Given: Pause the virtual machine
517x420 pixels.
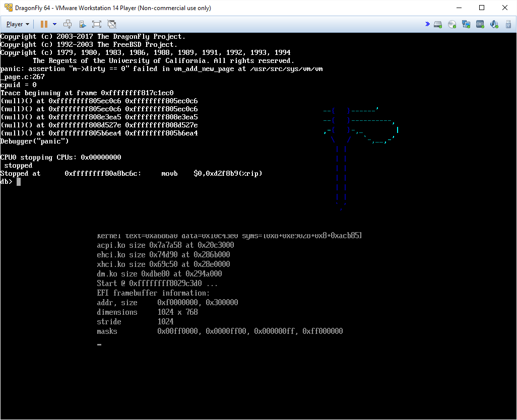Looking at the screenshot, I should (44, 24).
